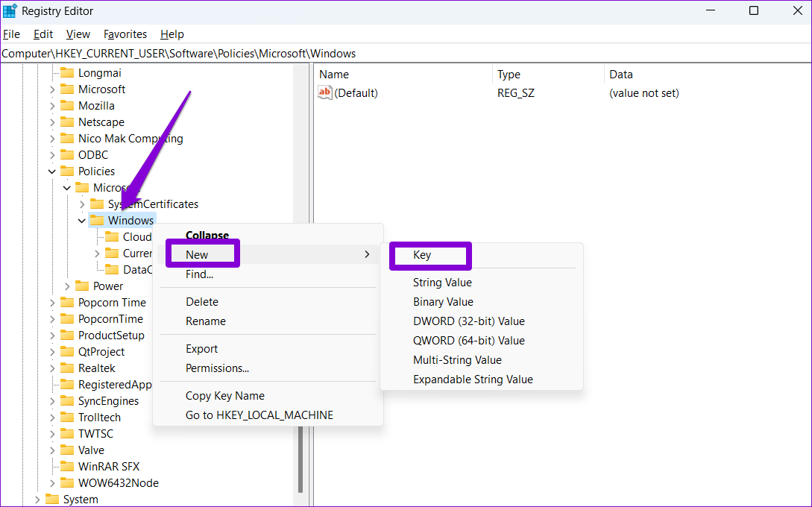
Task: Choose Go to HKEY_LOCAL_MACHINE
Action: pos(259,415)
